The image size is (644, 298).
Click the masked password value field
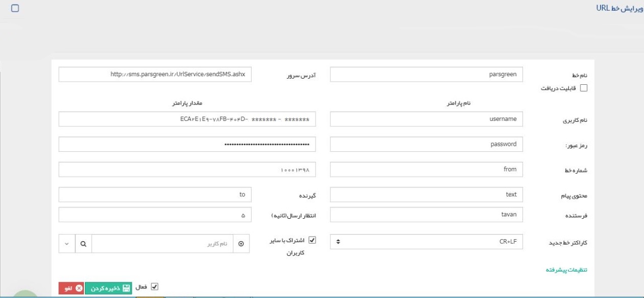click(x=187, y=144)
